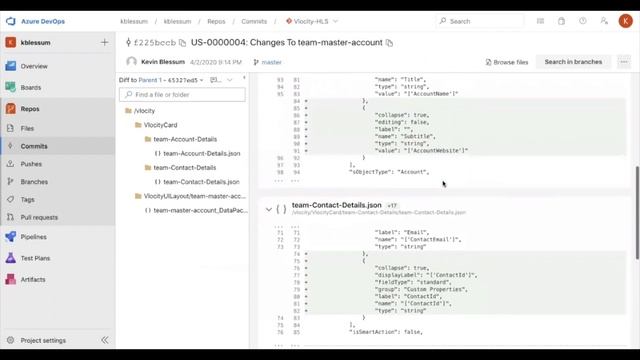This screenshot has height=360, width=640.
Task: Focus Find a file or folder field
Action: (182, 95)
